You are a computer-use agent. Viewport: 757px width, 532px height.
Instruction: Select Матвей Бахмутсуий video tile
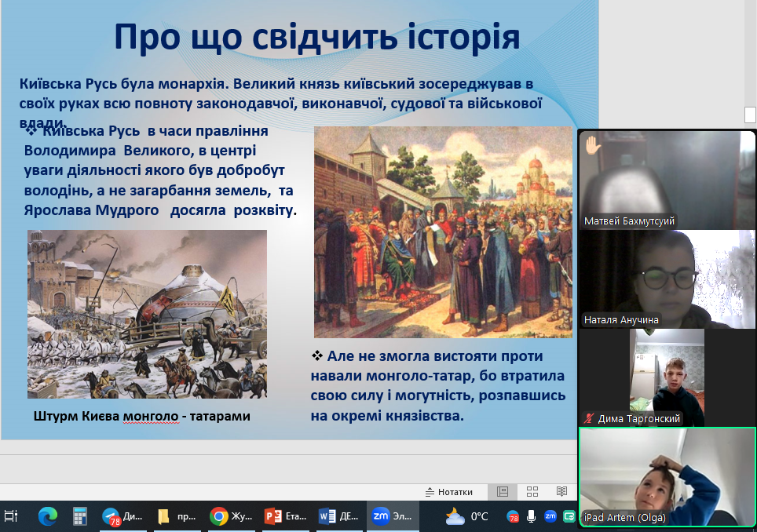pyautogui.click(x=667, y=180)
